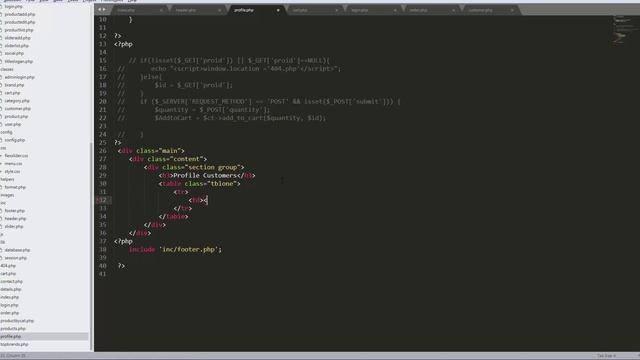Open format.php in the sidebar
This screenshot has width=640, height=360.
(x=15, y=187)
